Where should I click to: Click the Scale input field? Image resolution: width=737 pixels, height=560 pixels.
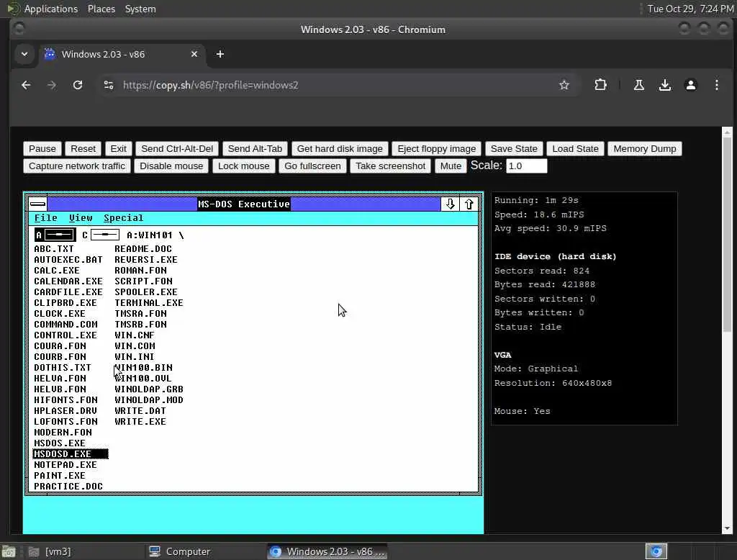[526, 166]
